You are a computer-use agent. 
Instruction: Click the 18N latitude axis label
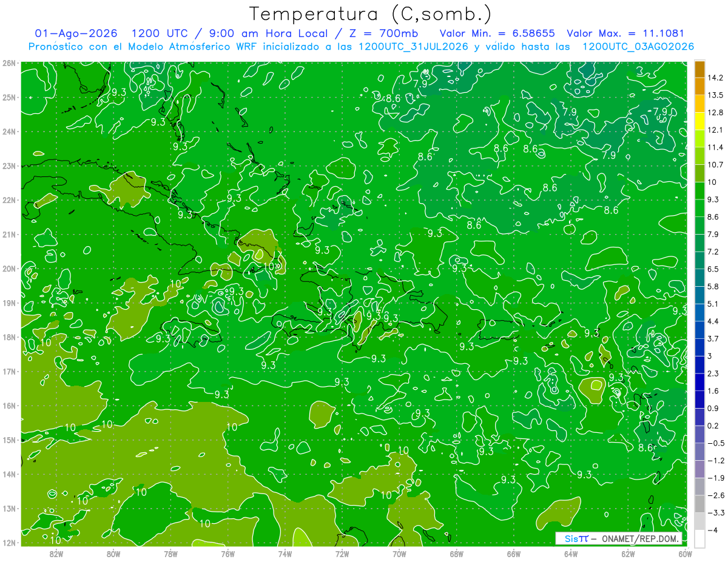pyautogui.click(x=8, y=337)
